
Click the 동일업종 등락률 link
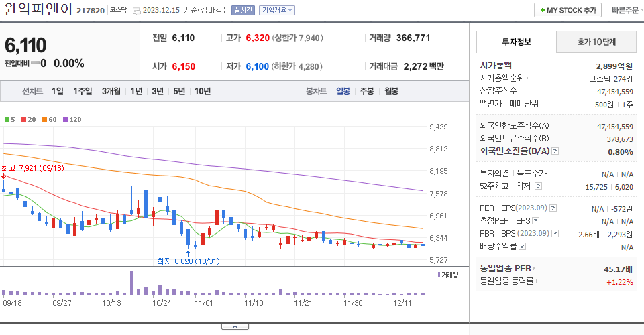point(506,281)
